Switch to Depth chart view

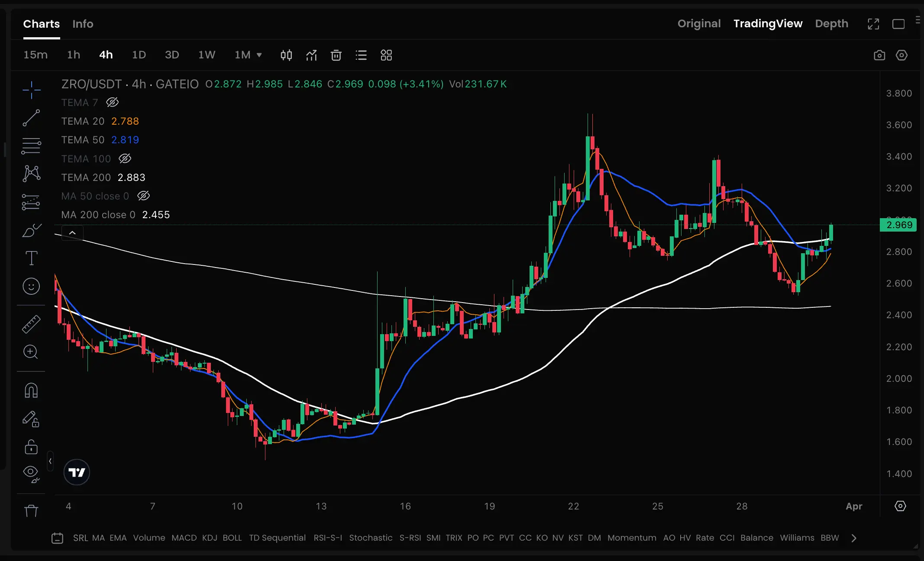point(831,24)
